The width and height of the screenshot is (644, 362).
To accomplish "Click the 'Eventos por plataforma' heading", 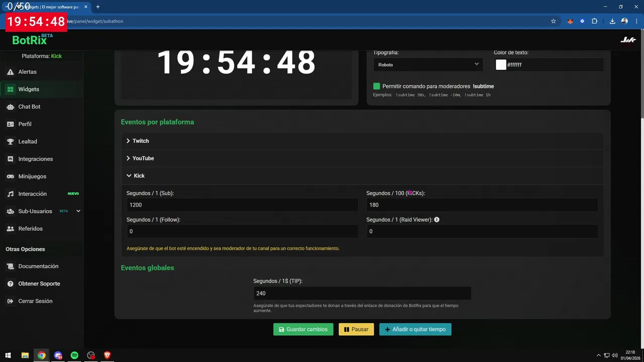I will point(157,122).
